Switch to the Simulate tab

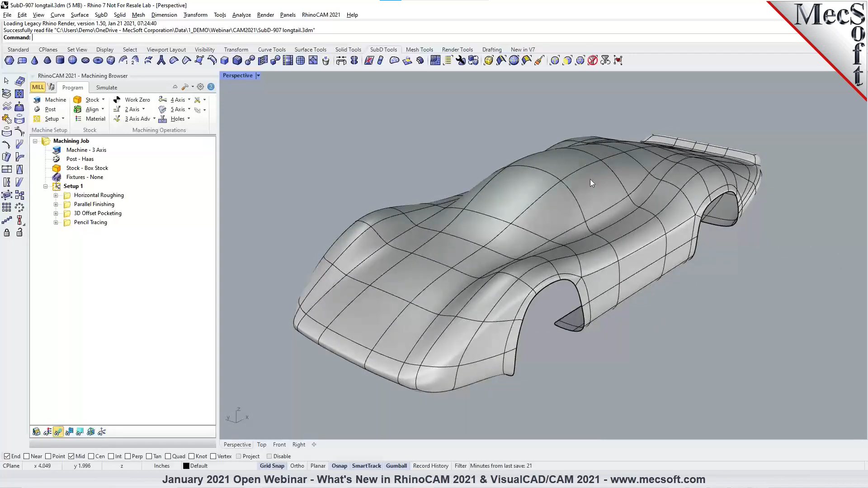tap(106, 88)
